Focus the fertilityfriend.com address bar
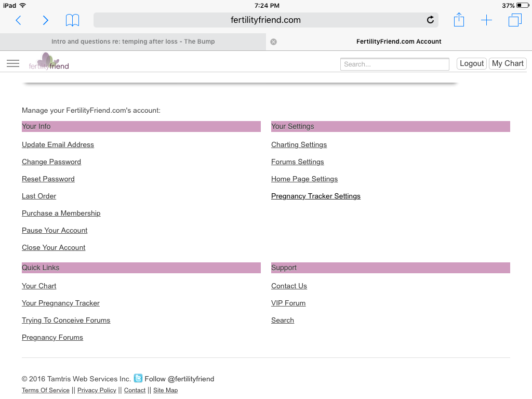The height and width of the screenshot is (399, 532). click(x=265, y=20)
